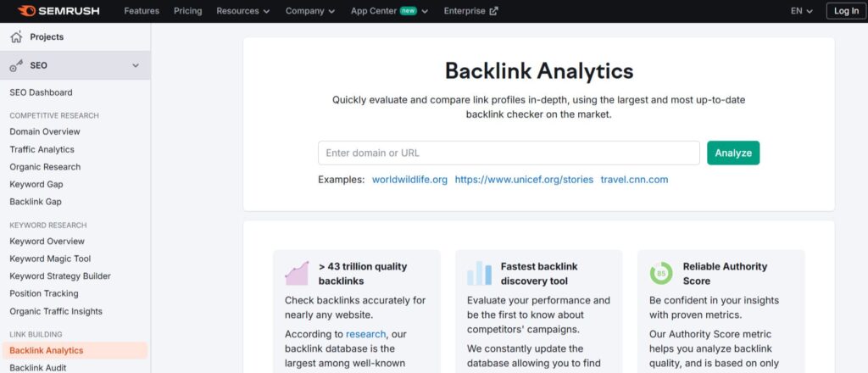Click the green Analyze button

click(733, 153)
